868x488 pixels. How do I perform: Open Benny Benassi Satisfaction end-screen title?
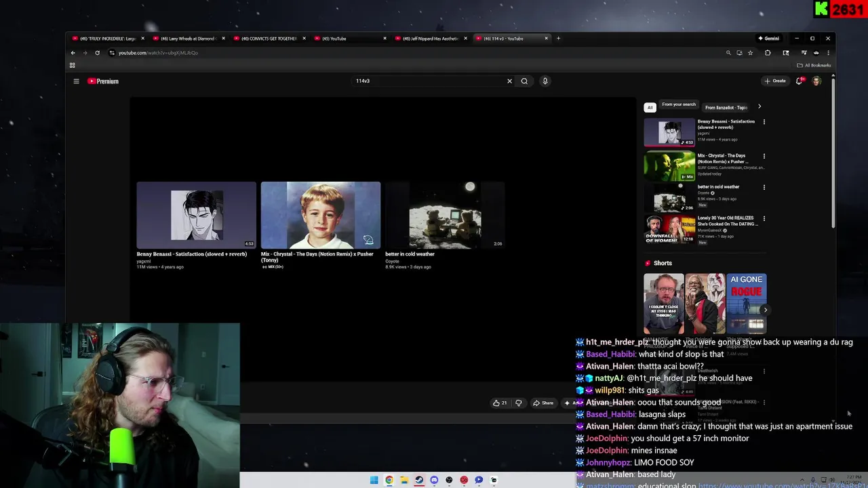tap(192, 254)
